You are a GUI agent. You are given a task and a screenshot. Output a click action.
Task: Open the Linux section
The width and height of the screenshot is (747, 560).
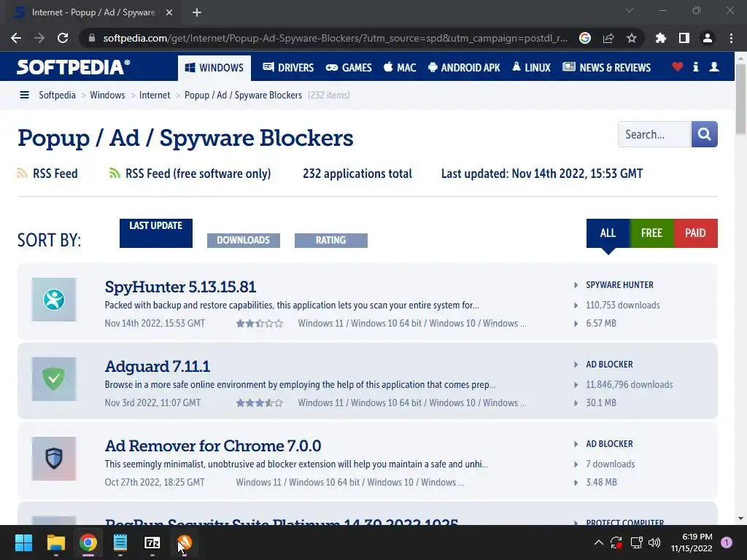tap(531, 68)
